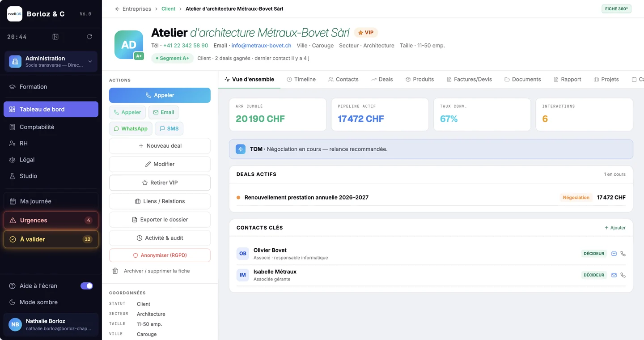Click the large blue Appeler button
Screen dimensions: 644x340
click(x=160, y=95)
